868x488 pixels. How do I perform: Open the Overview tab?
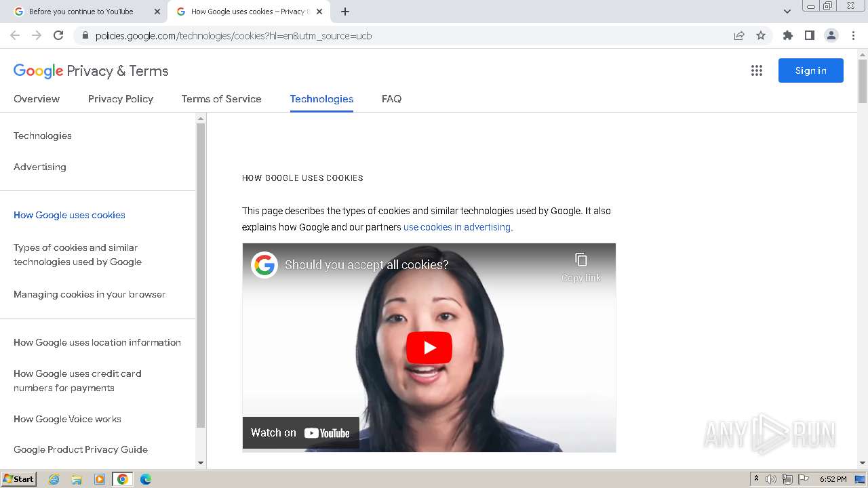[x=37, y=99]
